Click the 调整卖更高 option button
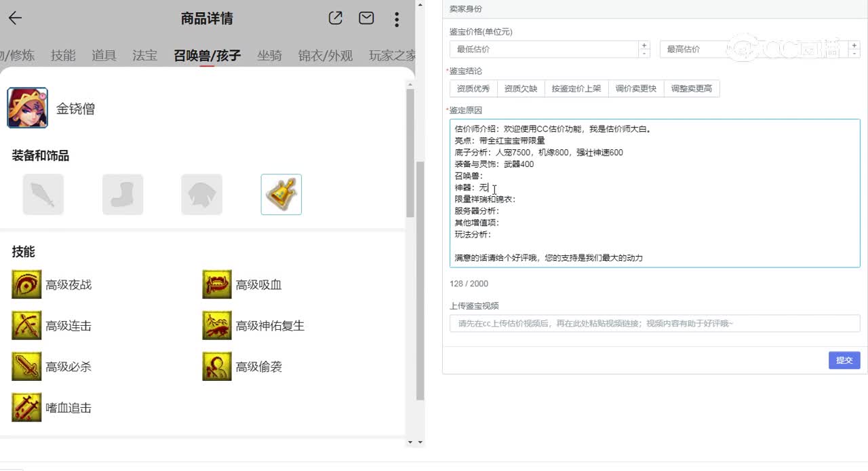868x471 pixels. (x=692, y=88)
